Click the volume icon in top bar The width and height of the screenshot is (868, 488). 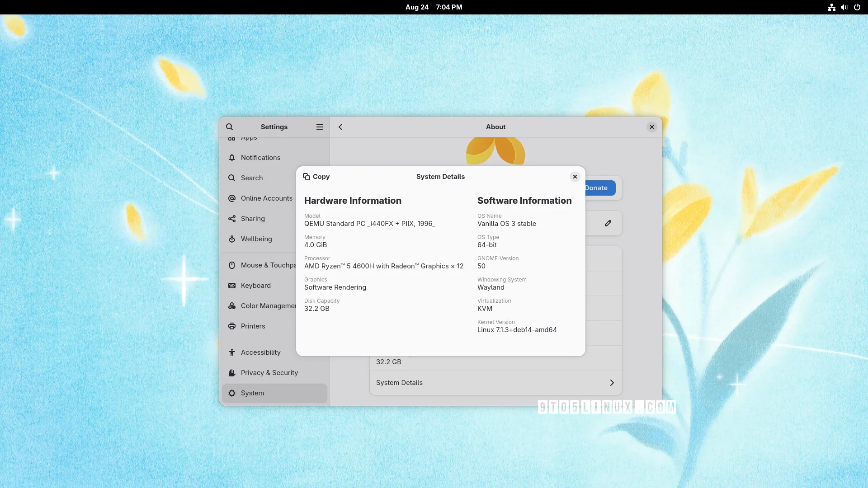point(844,7)
